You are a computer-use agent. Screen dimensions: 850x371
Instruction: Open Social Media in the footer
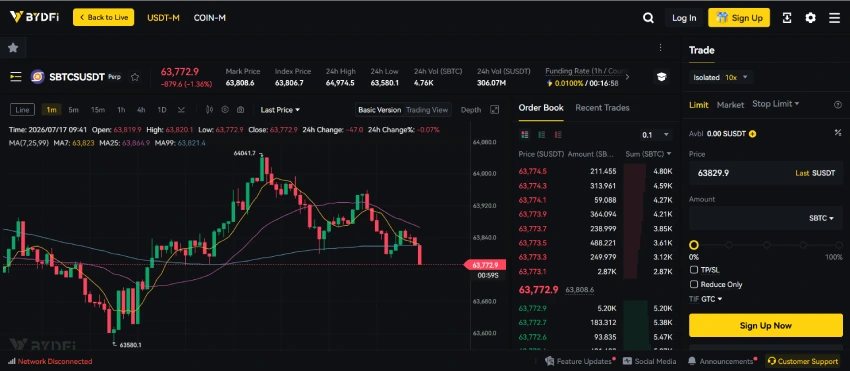(x=649, y=361)
